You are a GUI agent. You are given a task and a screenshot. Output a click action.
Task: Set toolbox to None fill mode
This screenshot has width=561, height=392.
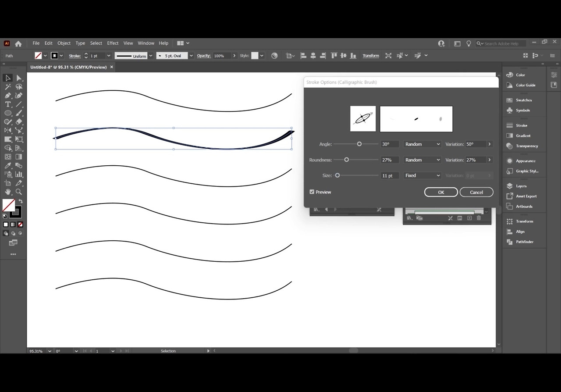[20, 225]
